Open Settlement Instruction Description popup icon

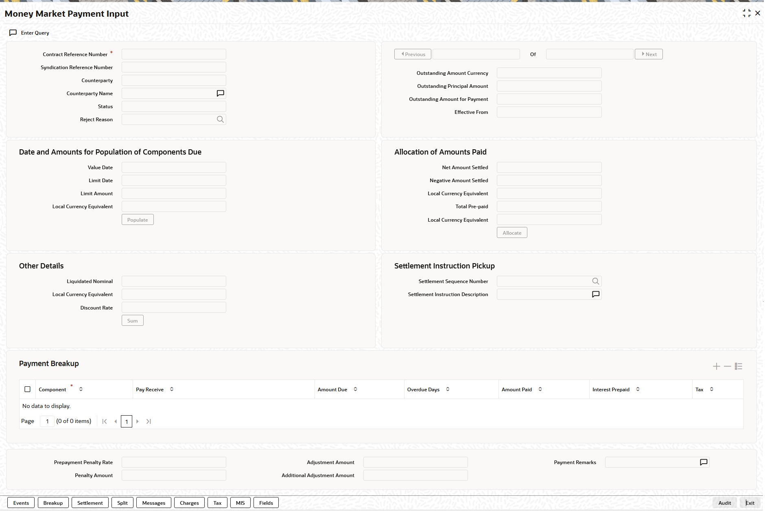[596, 294]
